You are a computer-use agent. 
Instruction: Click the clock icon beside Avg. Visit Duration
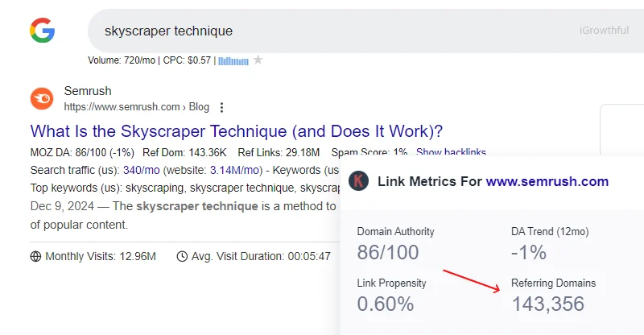182,257
